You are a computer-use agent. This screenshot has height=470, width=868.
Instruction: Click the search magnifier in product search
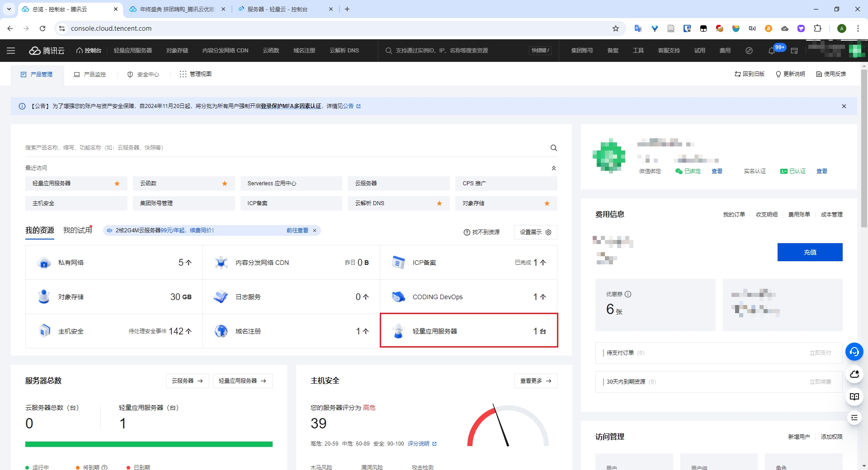click(x=553, y=148)
